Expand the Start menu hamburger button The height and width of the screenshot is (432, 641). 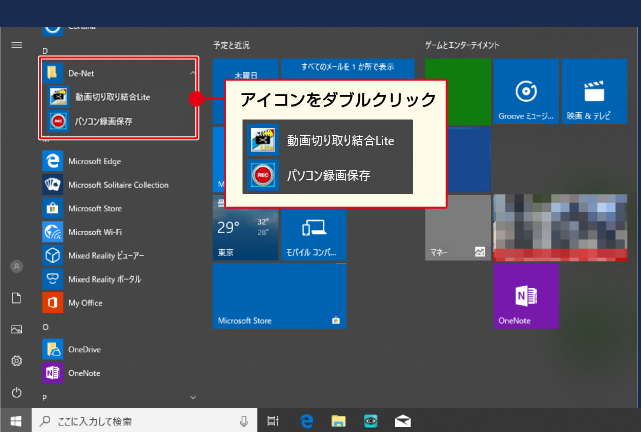pyautogui.click(x=16, y=45)
